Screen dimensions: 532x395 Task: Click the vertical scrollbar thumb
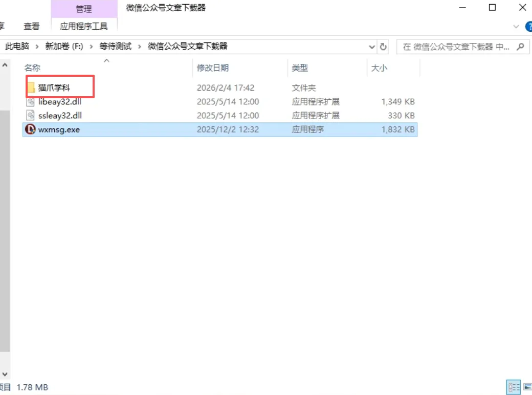click(5, 231)
